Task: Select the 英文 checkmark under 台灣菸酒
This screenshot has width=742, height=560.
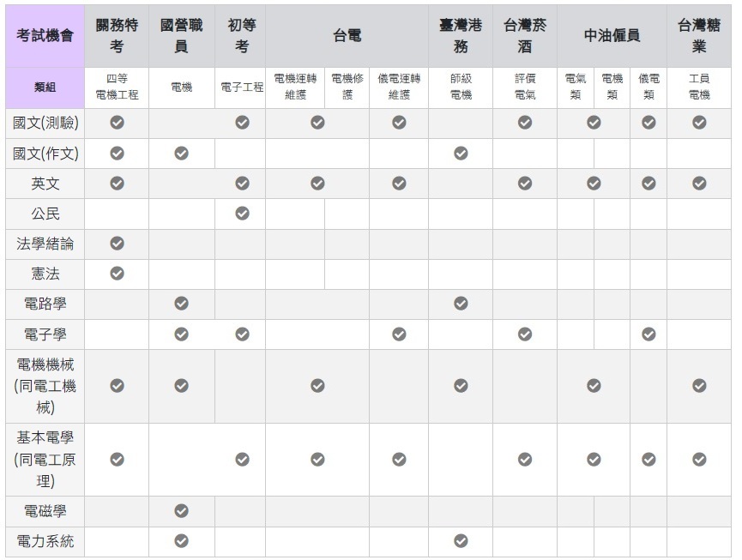Action: (x=525, y=183)
